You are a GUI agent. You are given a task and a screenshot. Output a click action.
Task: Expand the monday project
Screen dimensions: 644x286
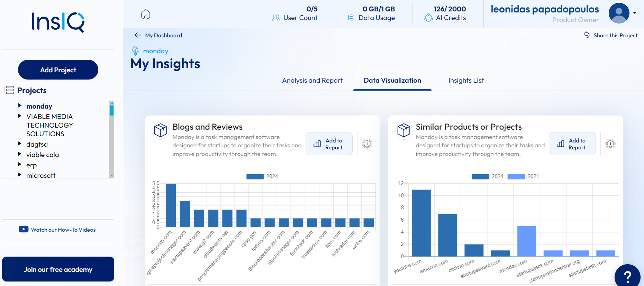(x=20, y=105)
